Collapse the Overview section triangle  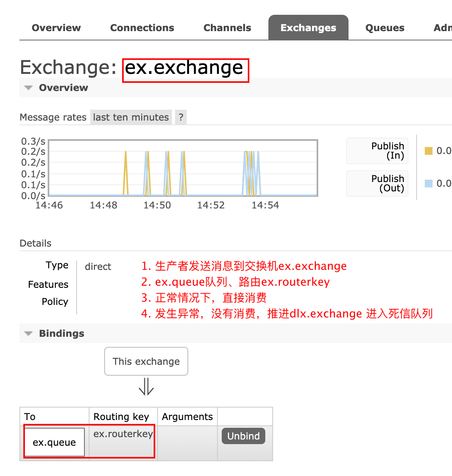pyautogui.click(x=28, y=88)
